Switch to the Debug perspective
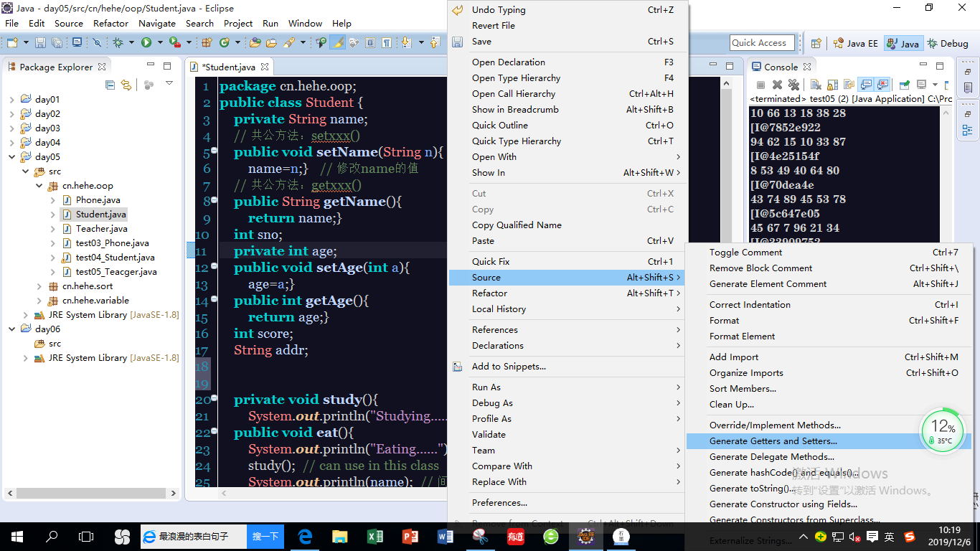 coord(948,43)
